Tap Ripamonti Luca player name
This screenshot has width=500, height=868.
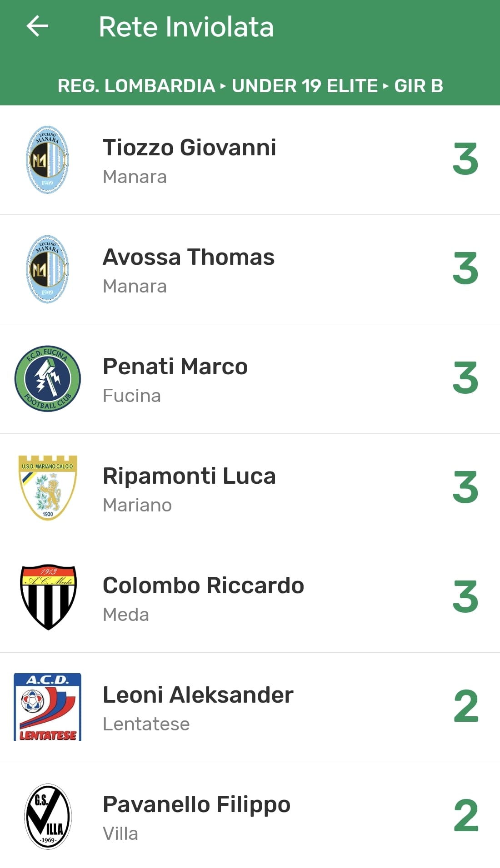pos(190,476)
